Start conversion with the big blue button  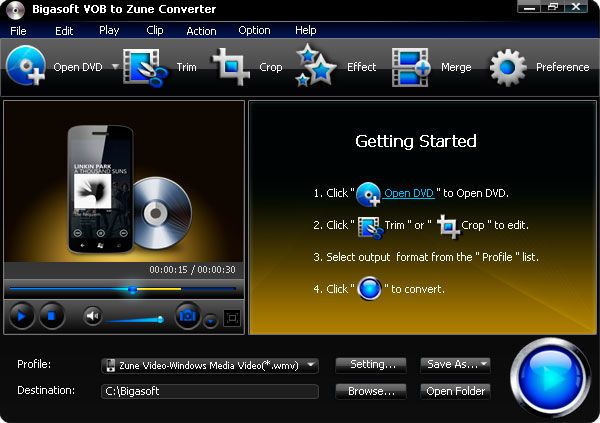(550, 377)
